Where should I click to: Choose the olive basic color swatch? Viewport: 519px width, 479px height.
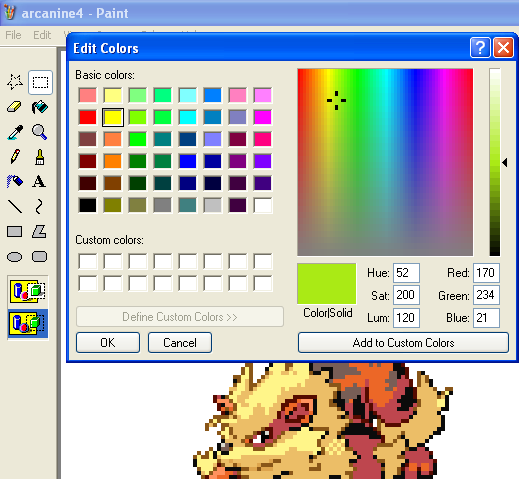[113, 205]
